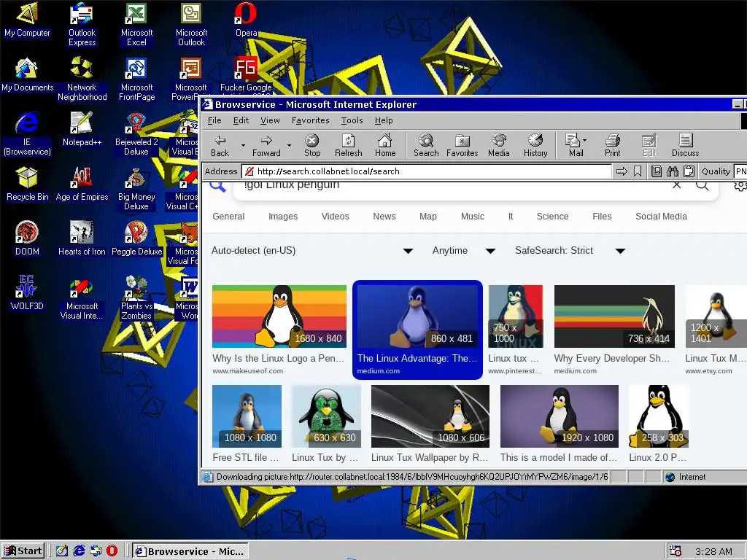747x560 pixels.
Task: Switch to the Social Media search tab
Action: tap(661, 216)
